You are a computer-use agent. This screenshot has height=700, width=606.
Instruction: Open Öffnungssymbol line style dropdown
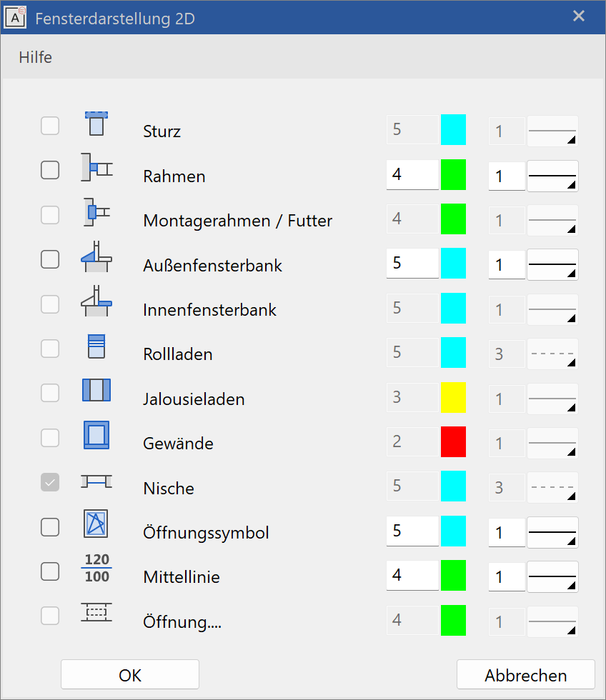pyautogui.click(x=552, y=532)
